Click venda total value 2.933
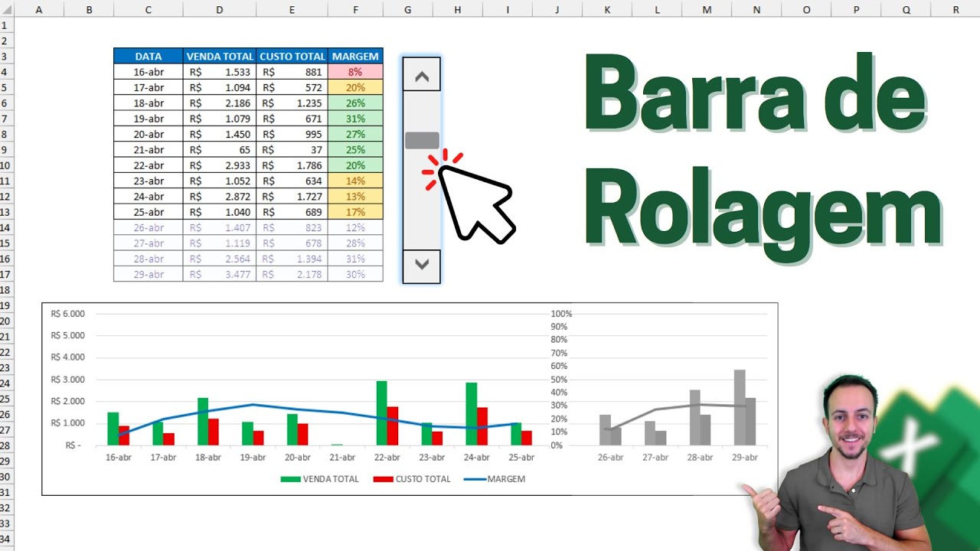 pyautogui.click(x=220, y=165)
